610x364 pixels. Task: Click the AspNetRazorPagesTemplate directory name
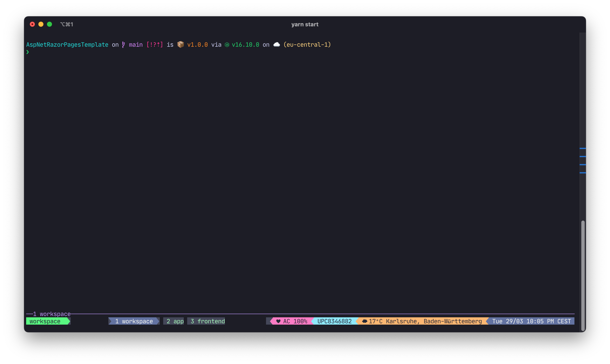[x=67, y=45]
